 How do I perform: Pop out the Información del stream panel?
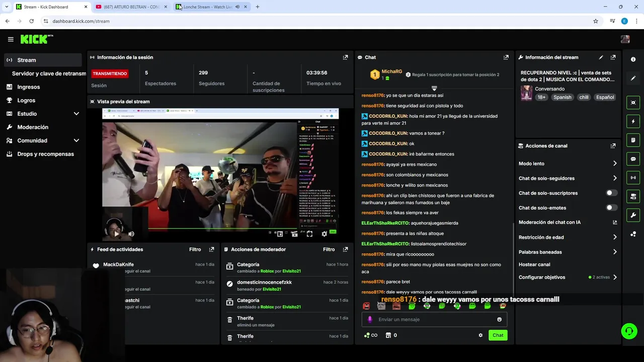tap(613, 57)
